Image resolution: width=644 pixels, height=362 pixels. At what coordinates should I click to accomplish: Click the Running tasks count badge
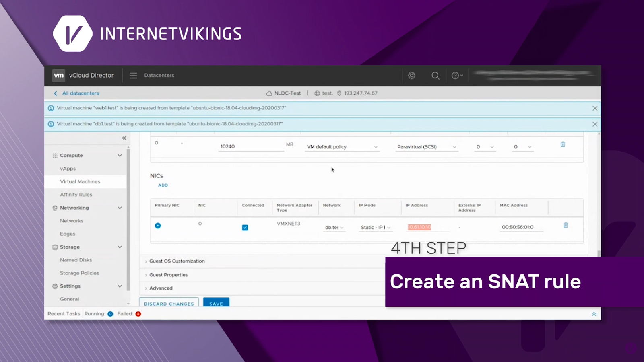pyautogui.click(x=110, y=314)
